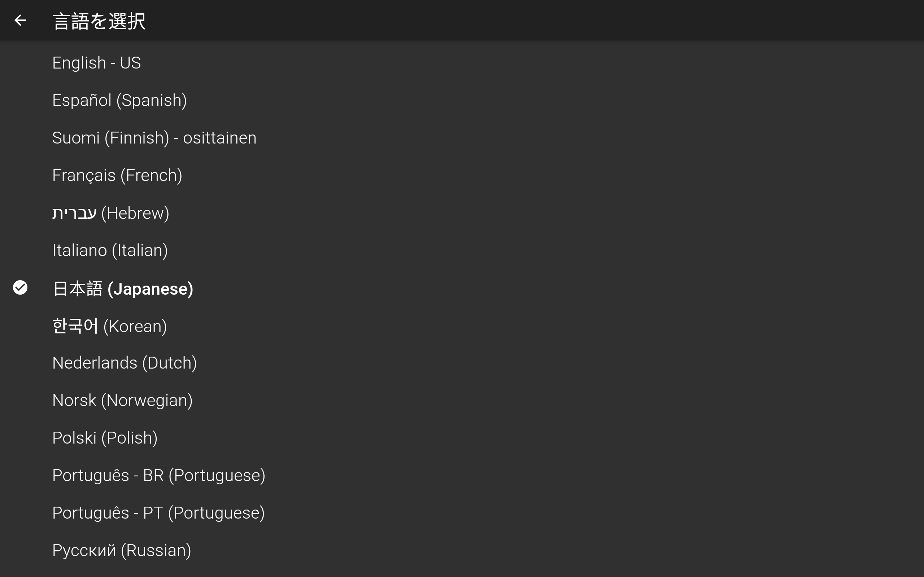The image size is (924, 577).
Task: Go back using the arrow icon
Action: pos(20,20)
